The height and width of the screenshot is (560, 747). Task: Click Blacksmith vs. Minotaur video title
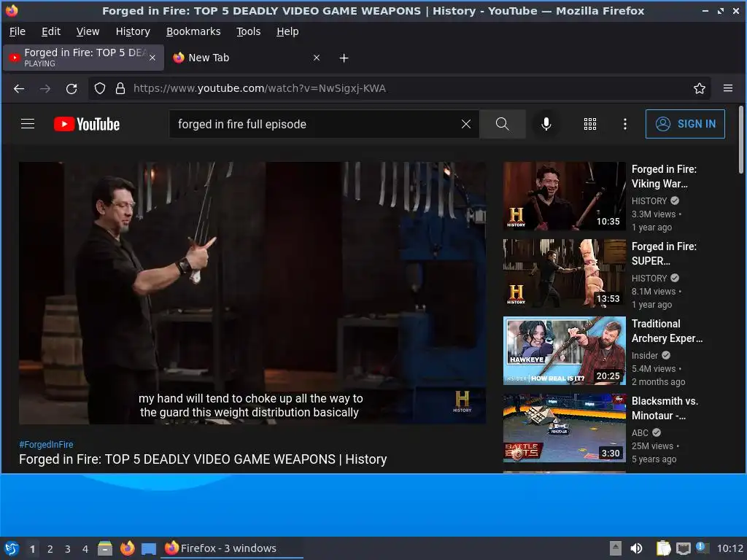(665, 408)
